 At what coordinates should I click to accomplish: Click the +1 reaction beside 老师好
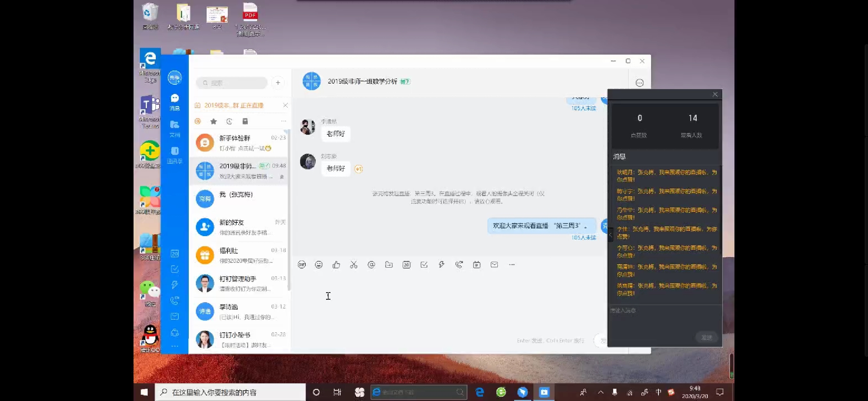(x=358, y=169)
